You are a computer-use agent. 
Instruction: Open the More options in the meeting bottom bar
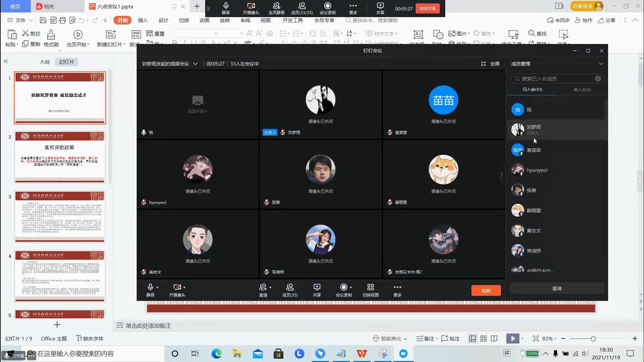coord(397,290)
